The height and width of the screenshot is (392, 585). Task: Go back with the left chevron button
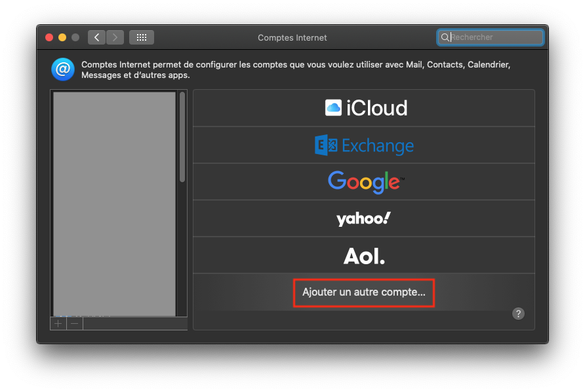(x=97, y=37)
